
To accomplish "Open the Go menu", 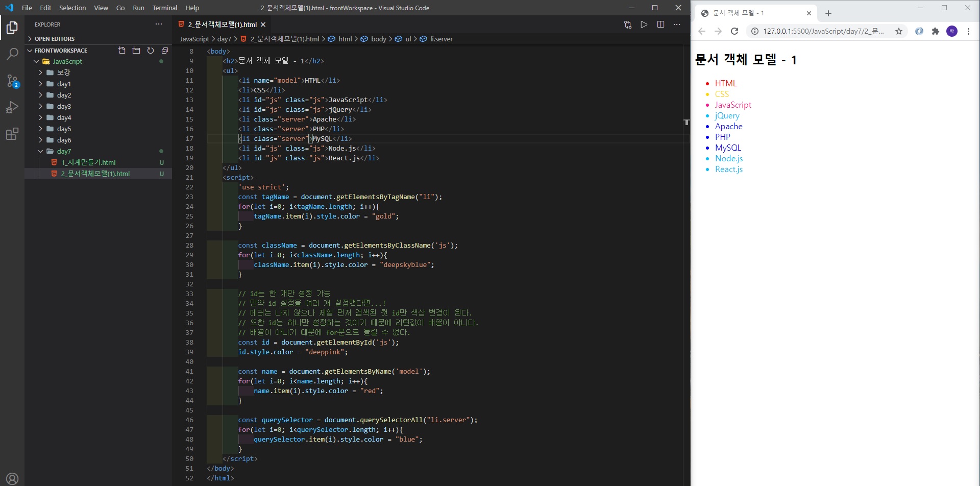I will click(x=120, y=8).
